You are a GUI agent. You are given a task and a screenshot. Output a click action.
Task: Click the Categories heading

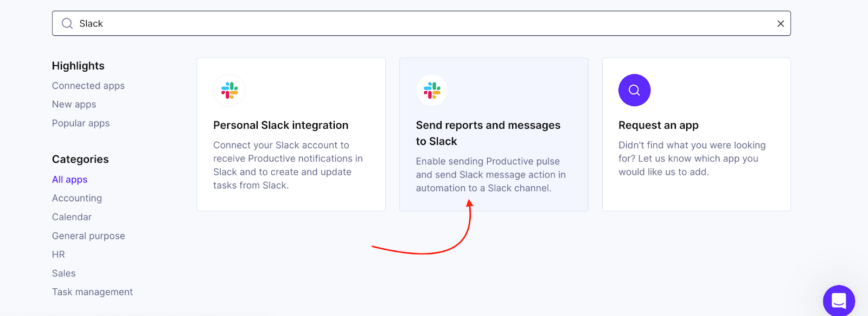point(80,159)
